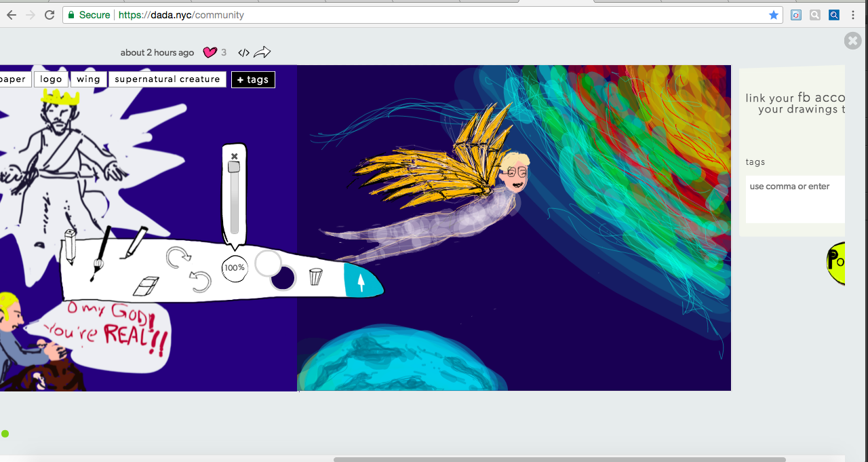The image size is (868, 462).
Task: Close the slider popup with the x
Action: 235,156
